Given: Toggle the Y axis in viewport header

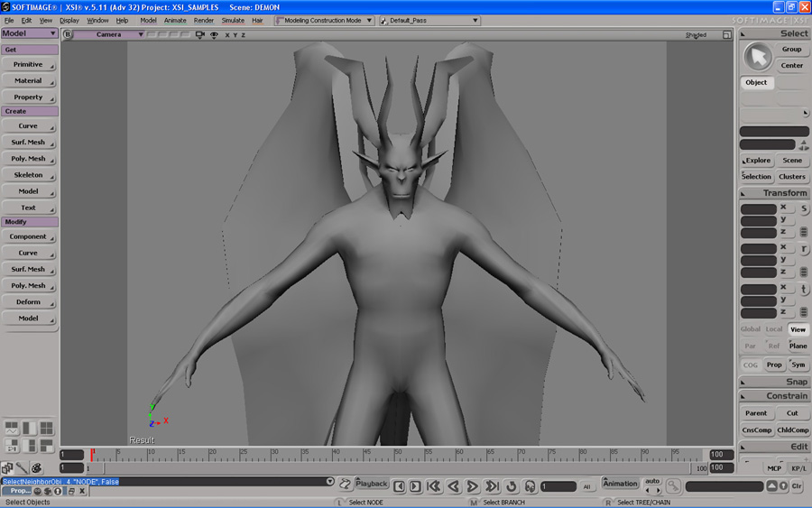Looking at the screenshot, I should (235, 35).
